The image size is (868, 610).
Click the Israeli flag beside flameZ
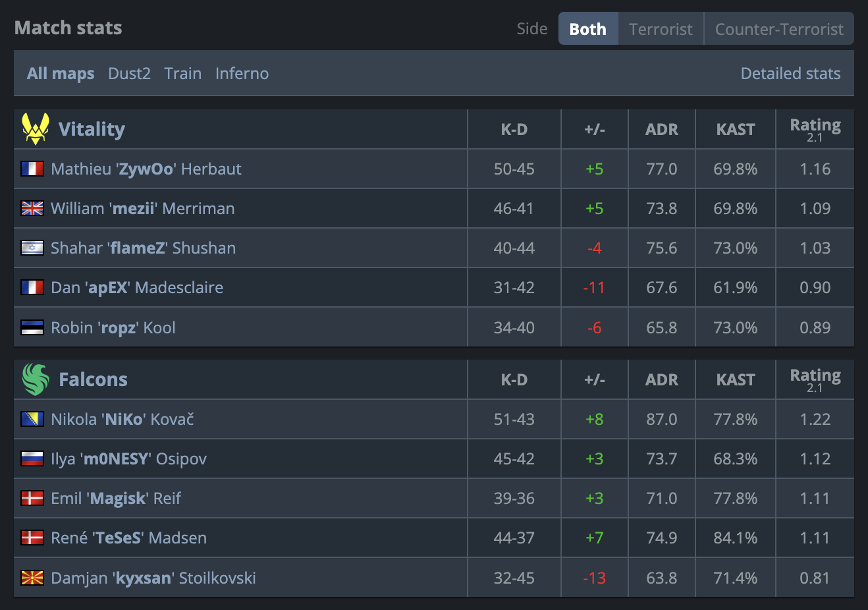[x=32, y=248]
